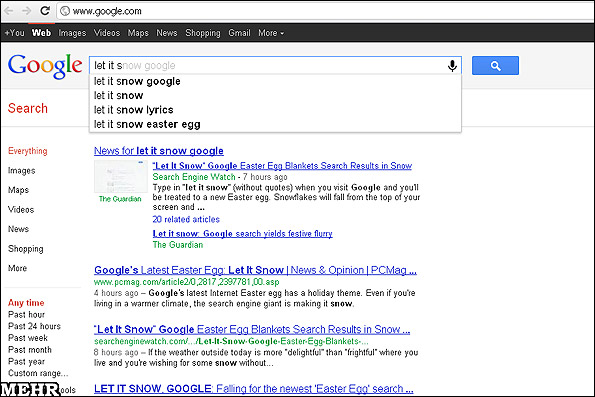
Task: Filter by Videos in left sidebar
Action: click(21, 210)
